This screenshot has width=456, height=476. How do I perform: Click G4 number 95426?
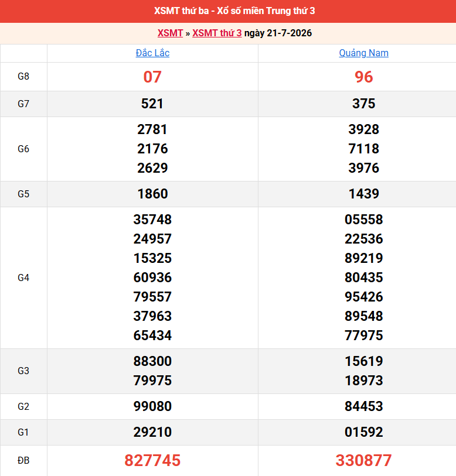pos(363,297)
